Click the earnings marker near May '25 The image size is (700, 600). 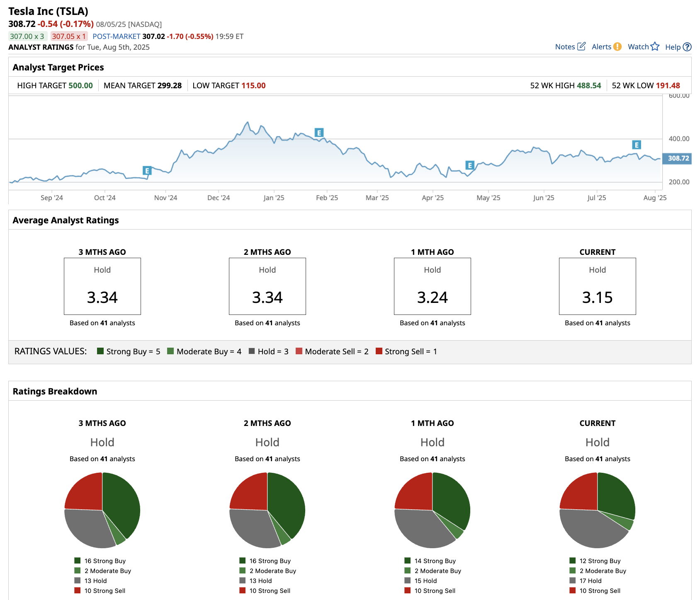click(x=470, y=165)
